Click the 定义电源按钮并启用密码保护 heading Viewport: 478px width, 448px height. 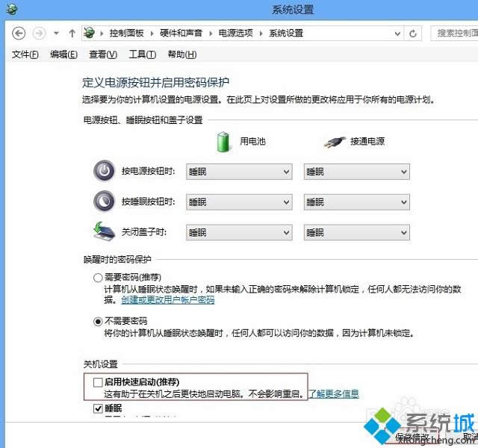click(155, 83)
